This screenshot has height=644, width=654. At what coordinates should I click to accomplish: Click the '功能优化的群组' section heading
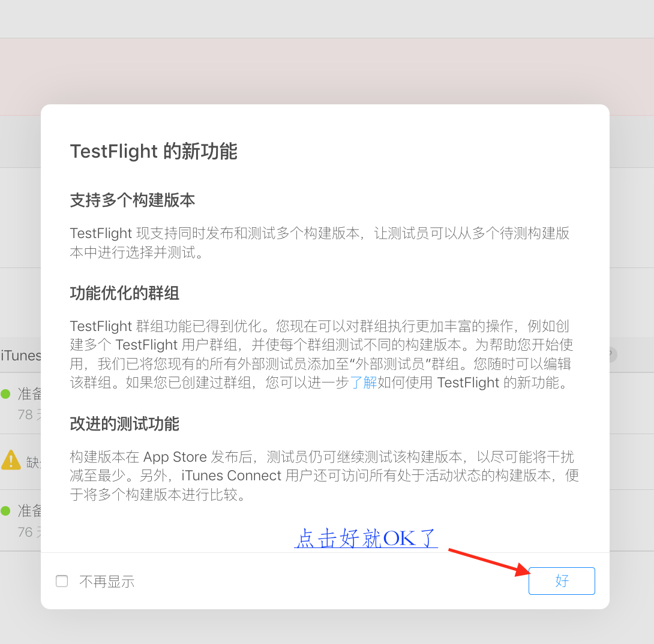point(125,293)
